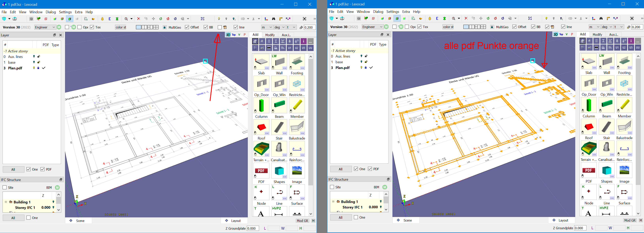Pick the Canalisation element in right window

click(607, 148)
